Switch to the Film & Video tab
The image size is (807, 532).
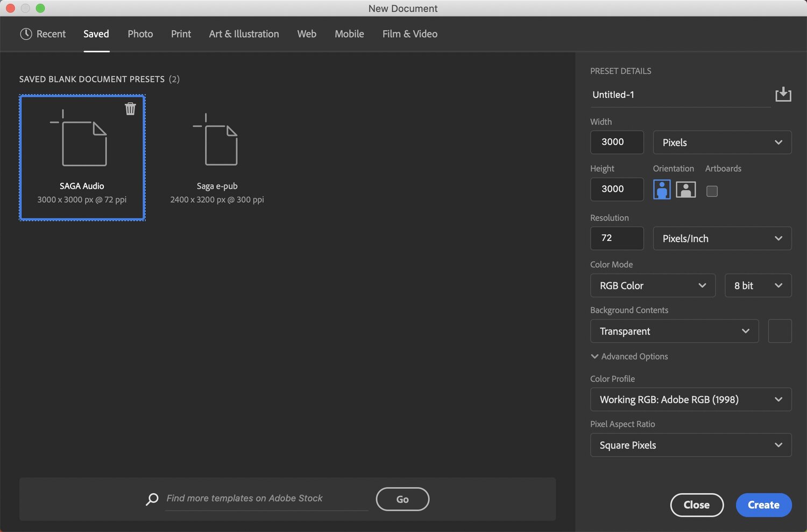point(410,34)
